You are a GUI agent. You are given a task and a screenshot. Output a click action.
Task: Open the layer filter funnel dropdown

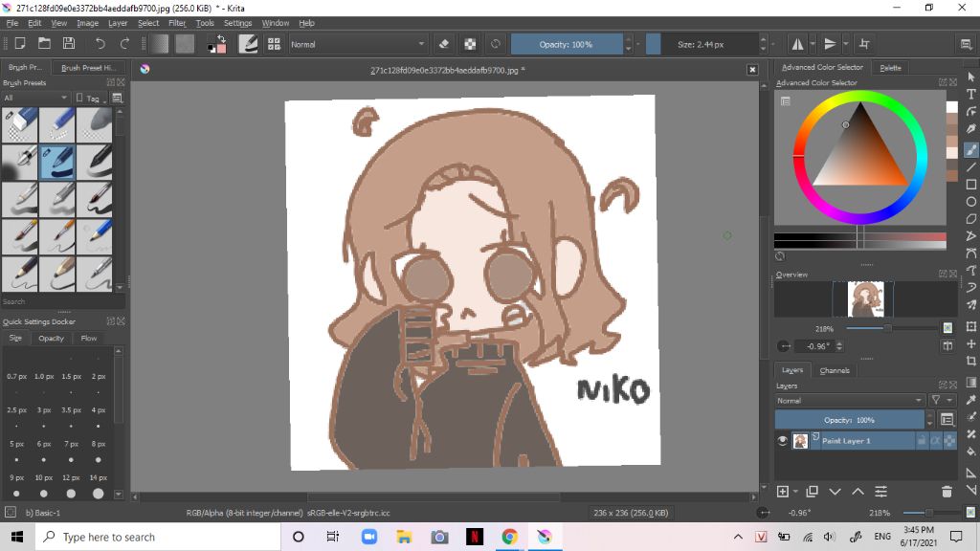click(x=942, y=401)
